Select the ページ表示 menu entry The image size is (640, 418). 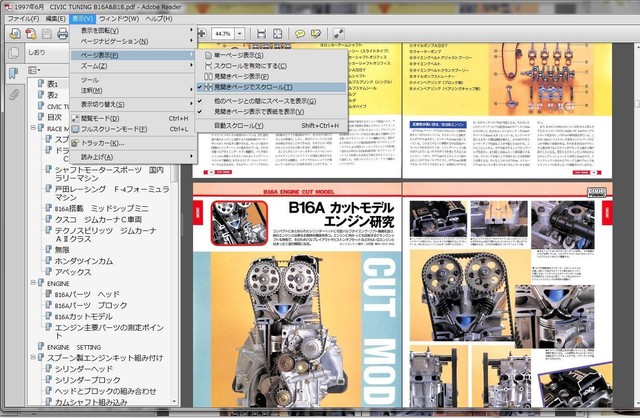132,55
